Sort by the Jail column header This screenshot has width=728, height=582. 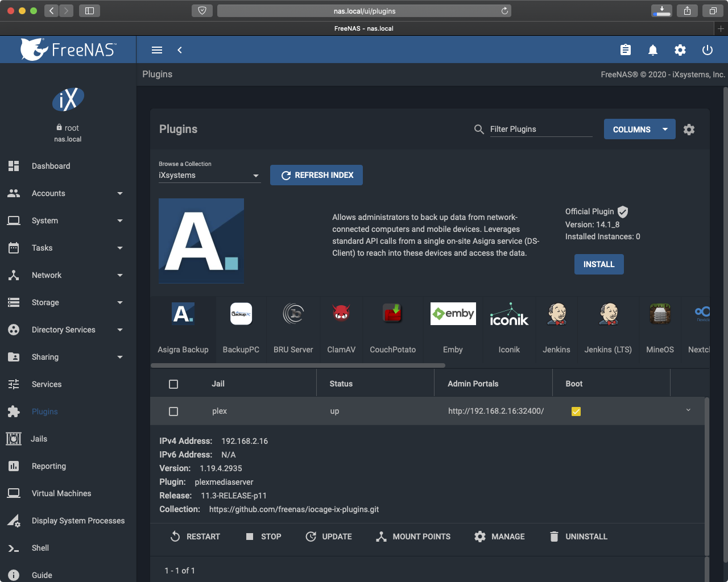218,384
